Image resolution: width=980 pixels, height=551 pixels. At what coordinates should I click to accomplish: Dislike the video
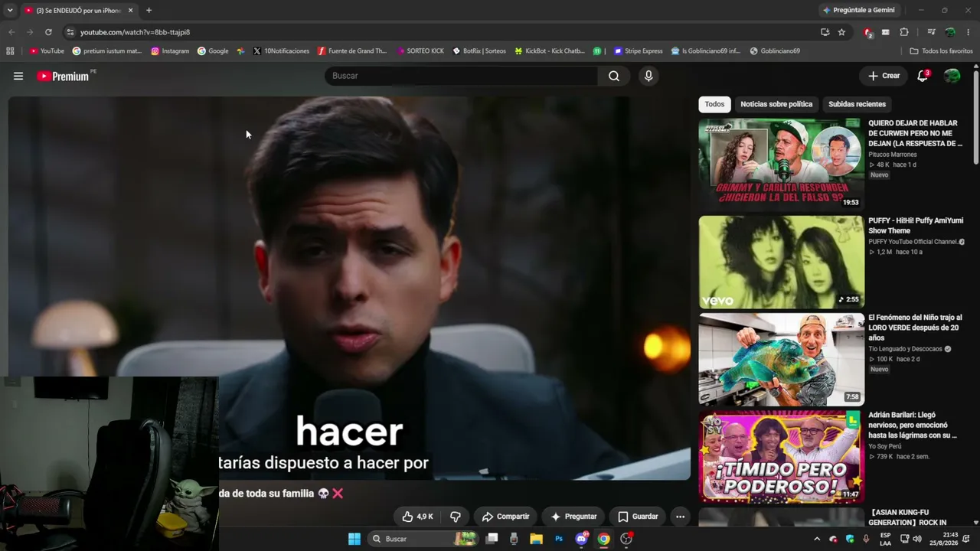(456, 517)
